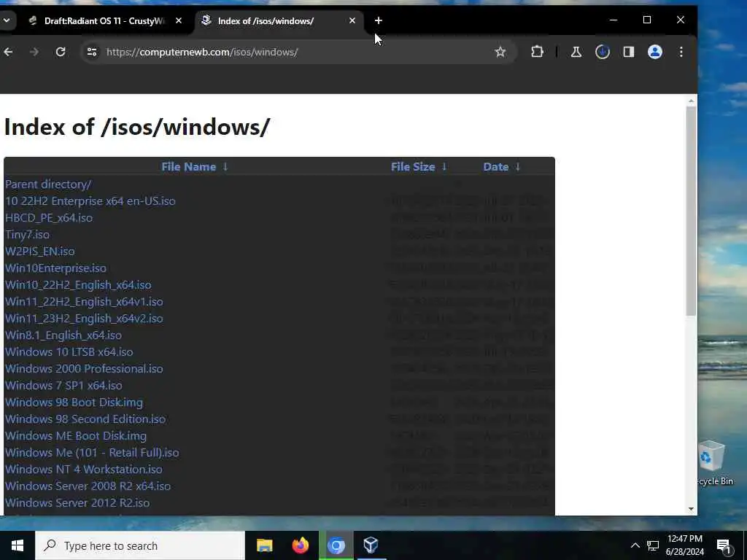Reload the current page

coord(61,52)
